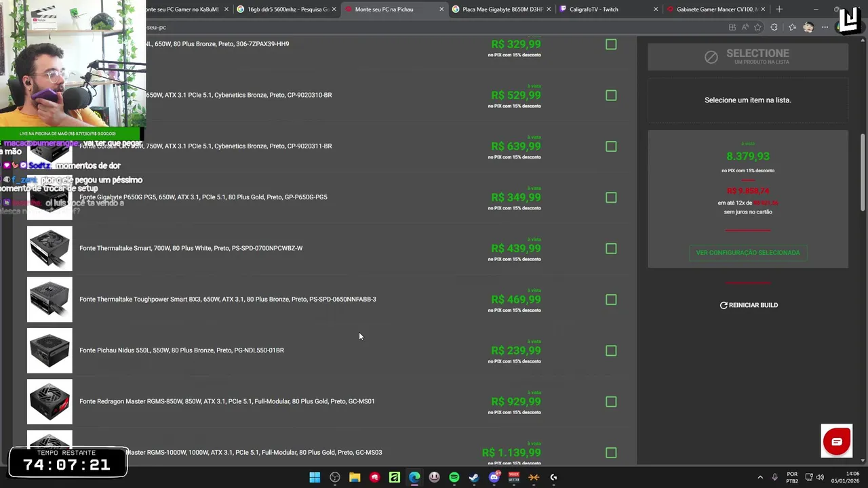
Task: Click Fonte Thermaltake Smart 700W product name
Action: point(191,248)
